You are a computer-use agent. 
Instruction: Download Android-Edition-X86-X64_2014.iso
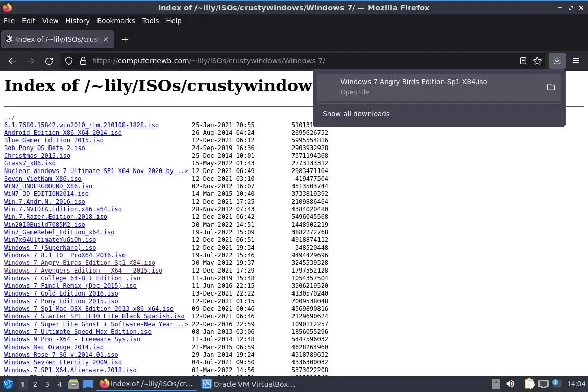click(x=63, y=132)
